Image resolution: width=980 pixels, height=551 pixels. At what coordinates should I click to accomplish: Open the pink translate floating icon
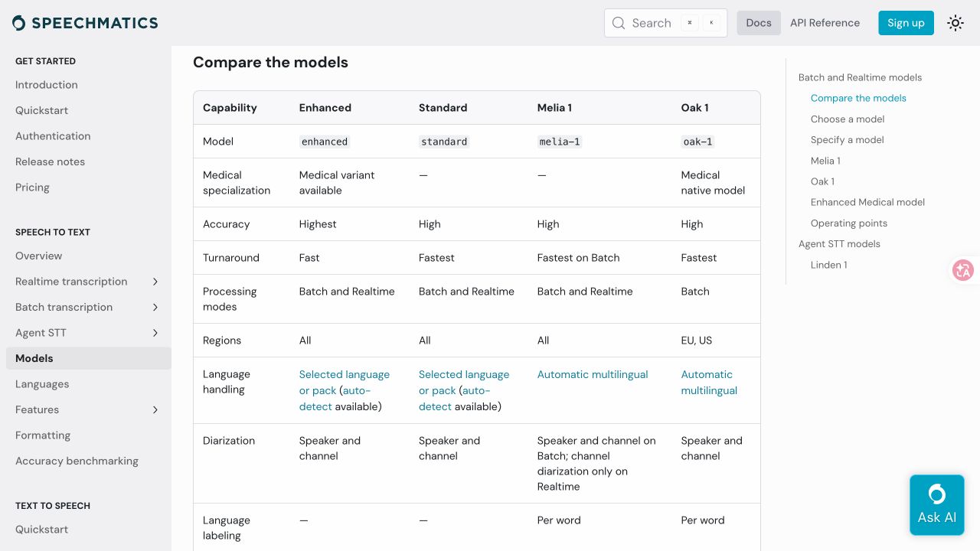(963, 269)
